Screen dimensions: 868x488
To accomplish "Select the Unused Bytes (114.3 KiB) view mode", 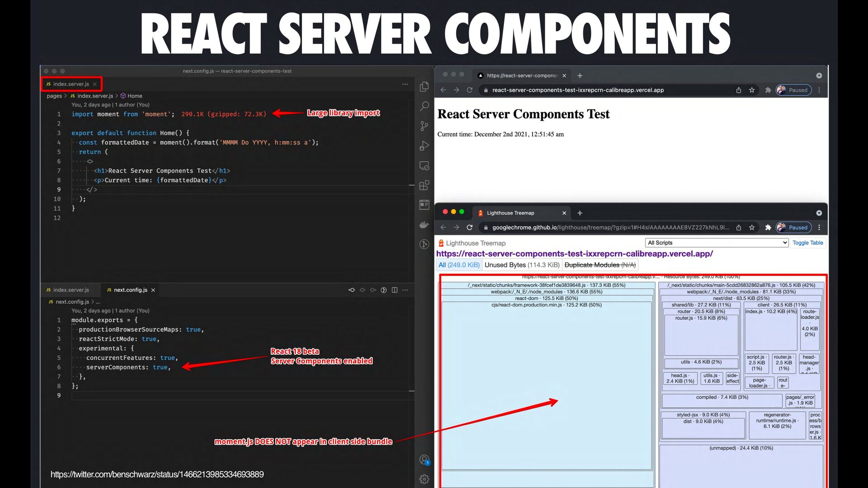I will click(x=522, y=265).
